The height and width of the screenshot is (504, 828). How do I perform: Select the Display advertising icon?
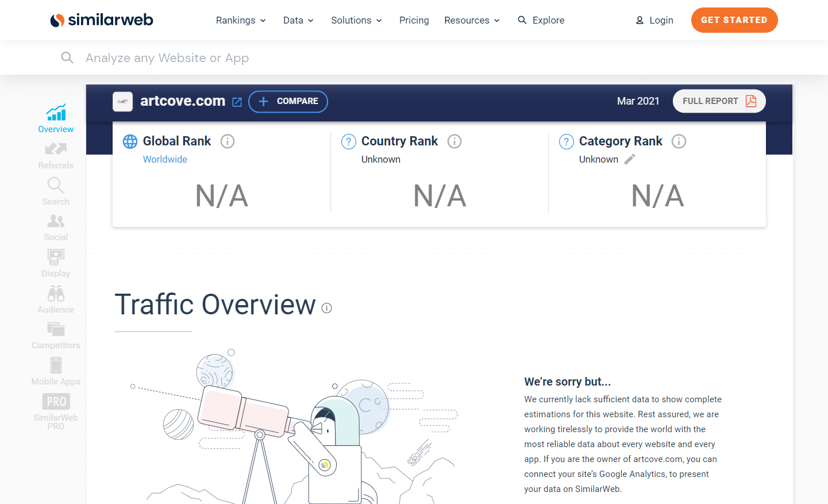click(55, 257)
